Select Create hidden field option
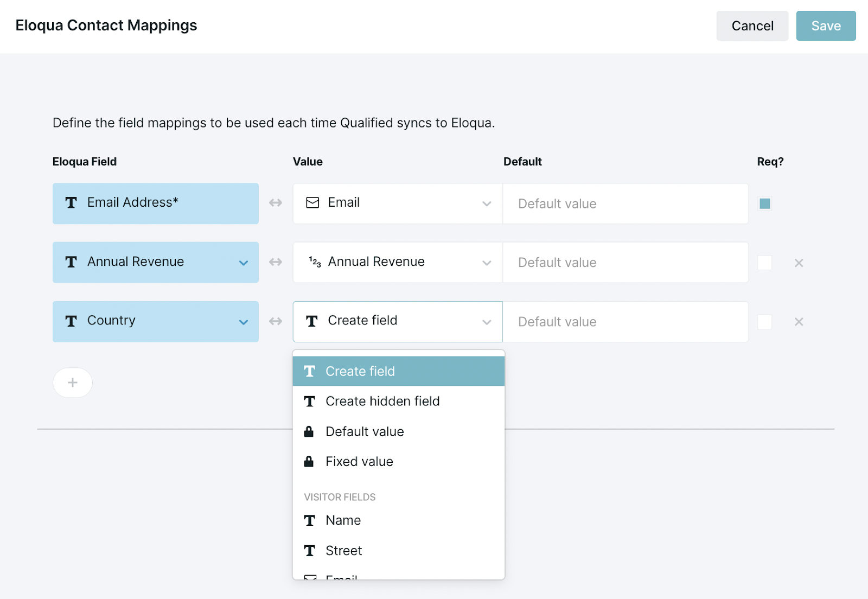This screenshot has width=868, height=599. tap(399, 402)
